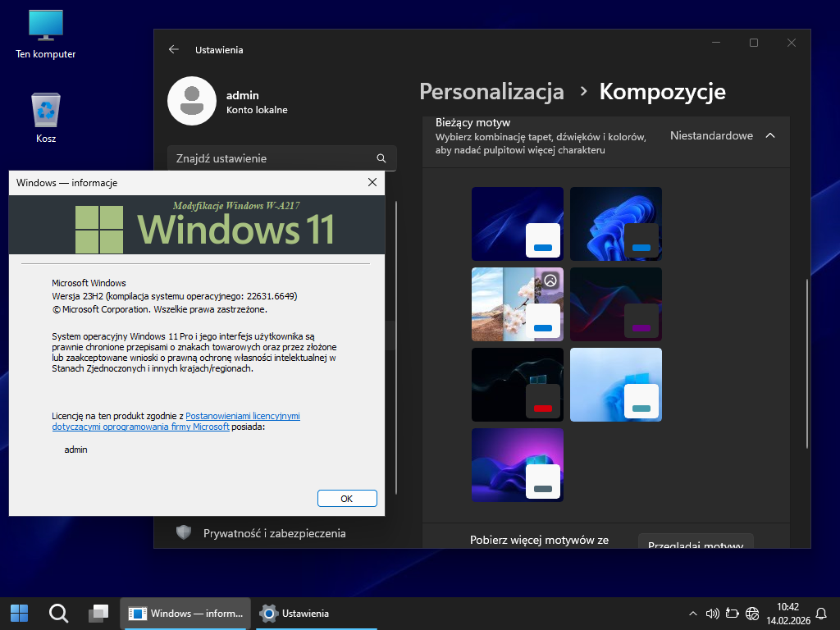840x630 pixels.
Task: Select the dark theme with red accent
Action: [517, 385]
